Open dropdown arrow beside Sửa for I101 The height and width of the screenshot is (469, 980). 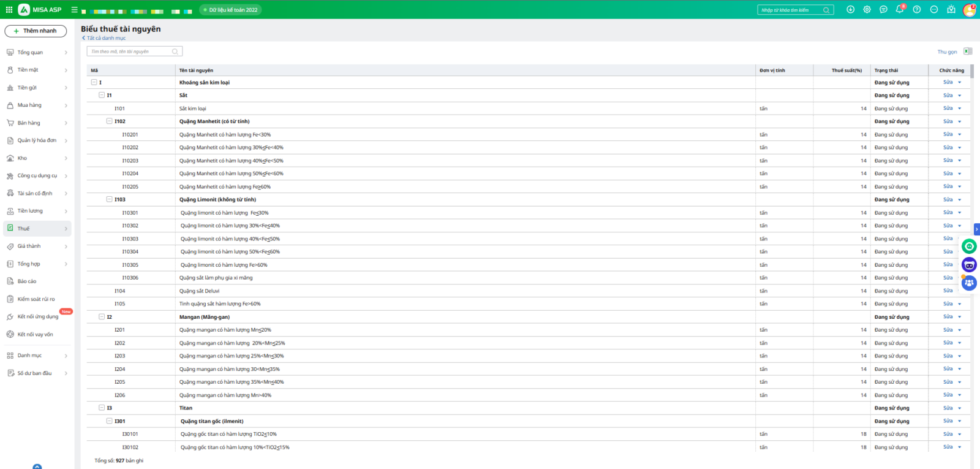(x=960, y=109)
